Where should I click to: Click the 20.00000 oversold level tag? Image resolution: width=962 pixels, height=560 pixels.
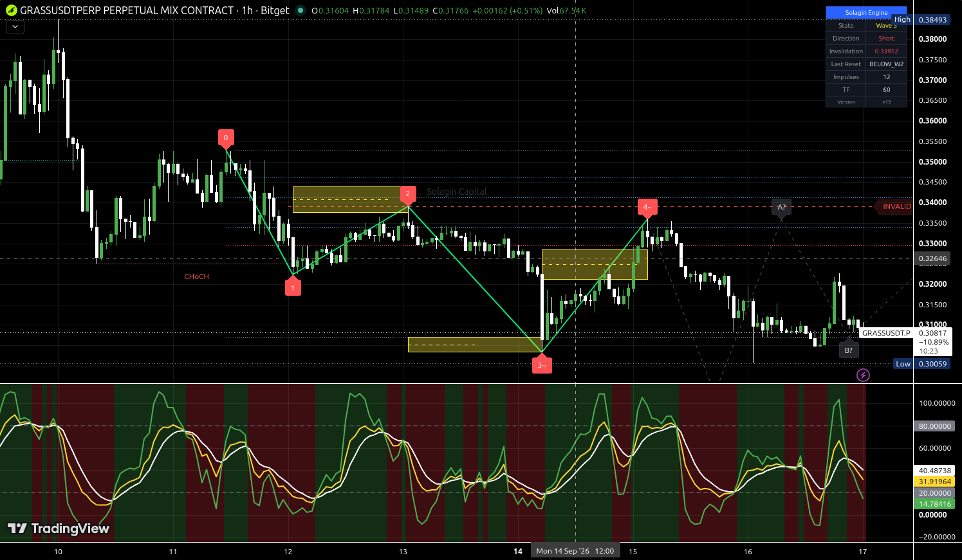click(934, 493)
